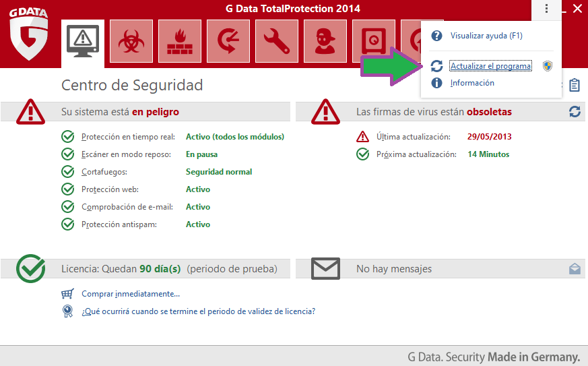Open the Parental controls child tab
The width and height of the screenshot is (588, 366).
click(x=325, y=41)
